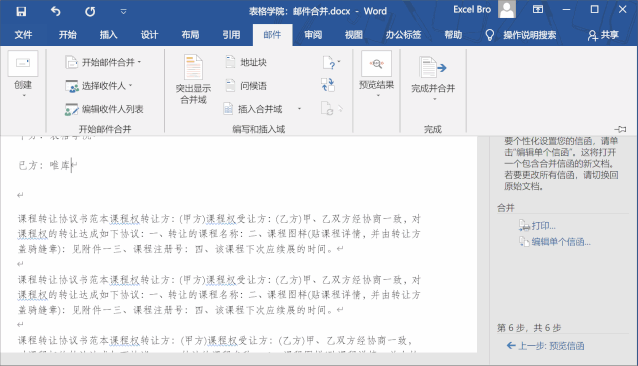Toggle 突出显示合并域 highlight

[193, 79]
